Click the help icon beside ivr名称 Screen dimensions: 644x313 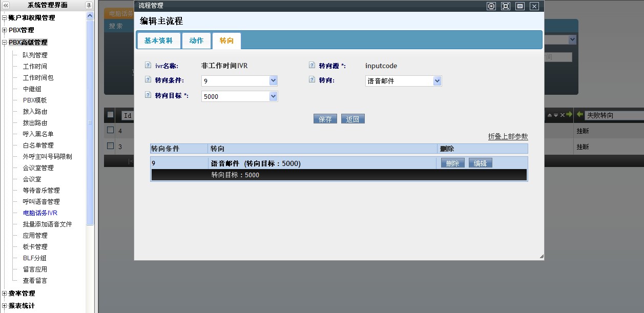point(148,66)
